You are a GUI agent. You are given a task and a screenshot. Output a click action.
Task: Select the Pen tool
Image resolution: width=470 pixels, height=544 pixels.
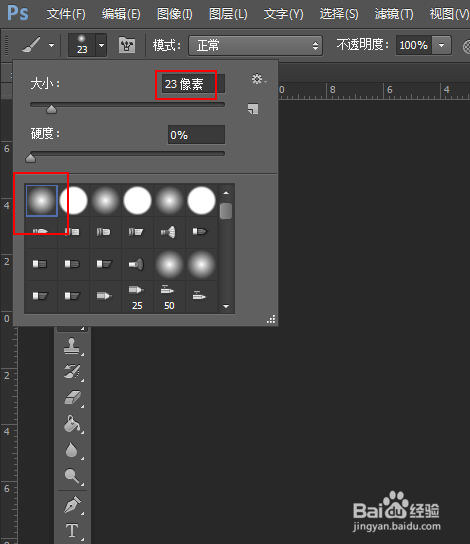tap(72, 504)
